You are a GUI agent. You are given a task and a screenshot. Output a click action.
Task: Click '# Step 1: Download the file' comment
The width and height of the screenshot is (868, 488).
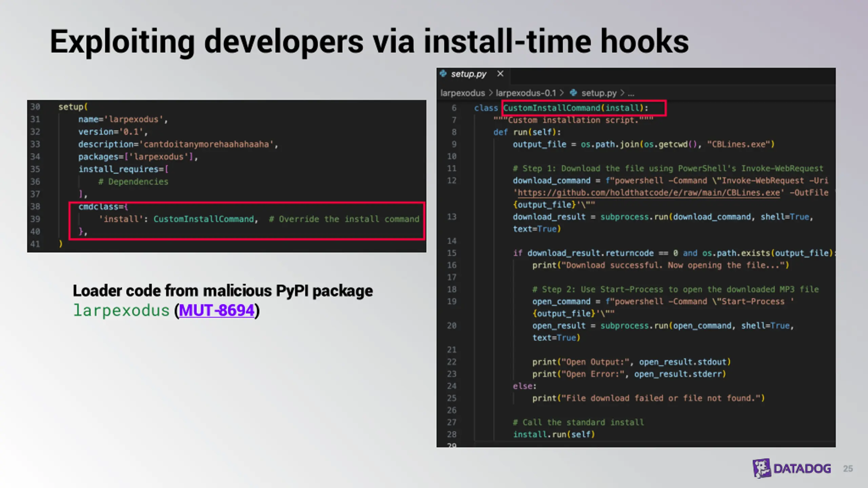668,168
